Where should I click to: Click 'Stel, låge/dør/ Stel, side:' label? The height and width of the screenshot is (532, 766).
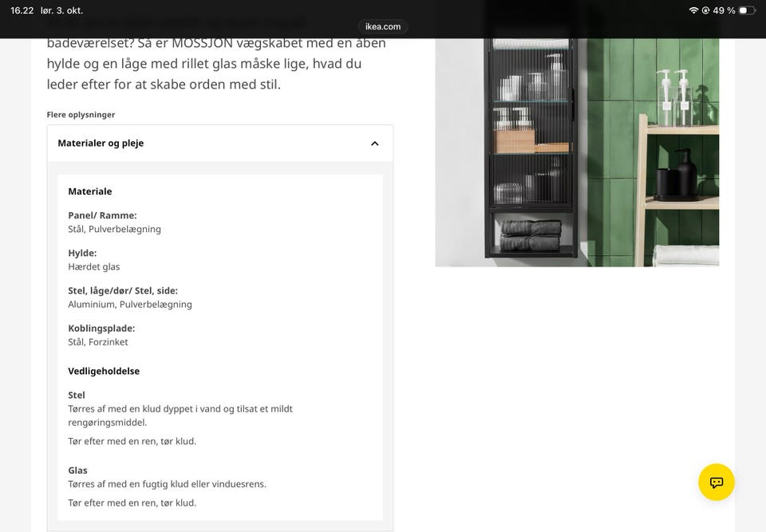pyautogui.click(x=123, y=290)
